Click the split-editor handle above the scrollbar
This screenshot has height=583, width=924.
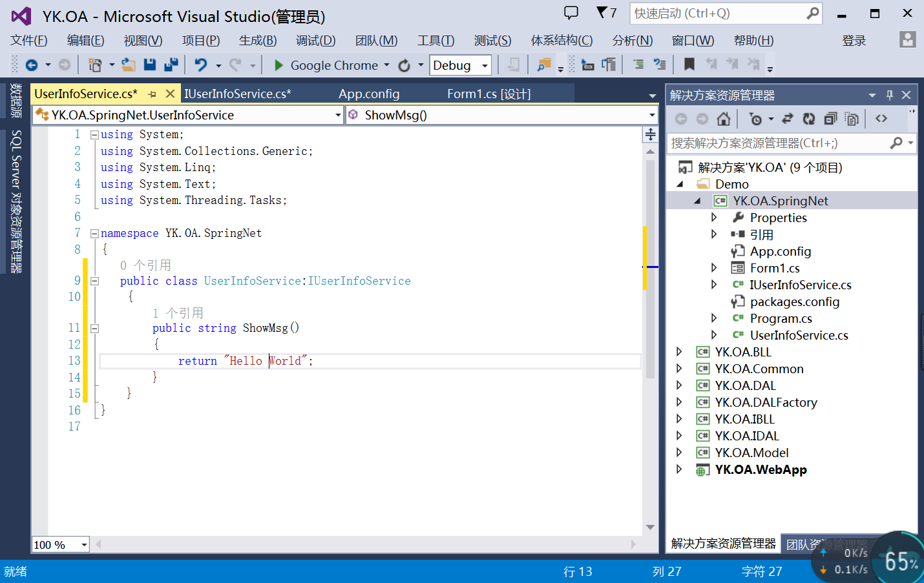(651, 134)
